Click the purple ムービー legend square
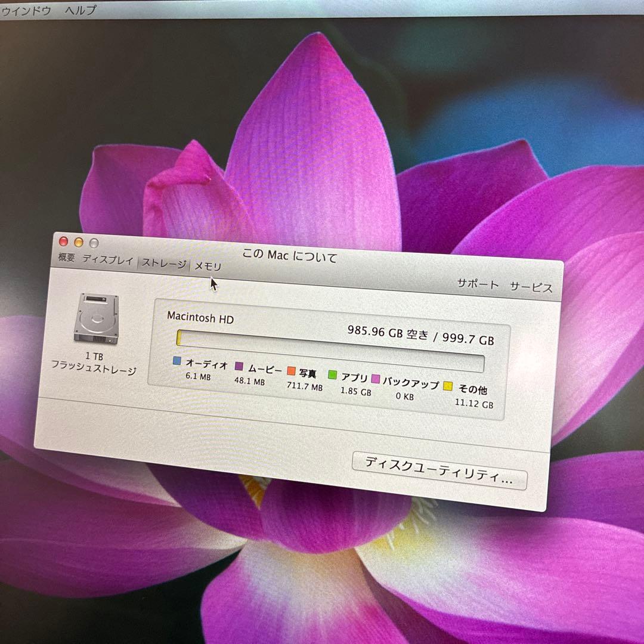The height and width of the screenshot is (644, 644). point(239,366)
